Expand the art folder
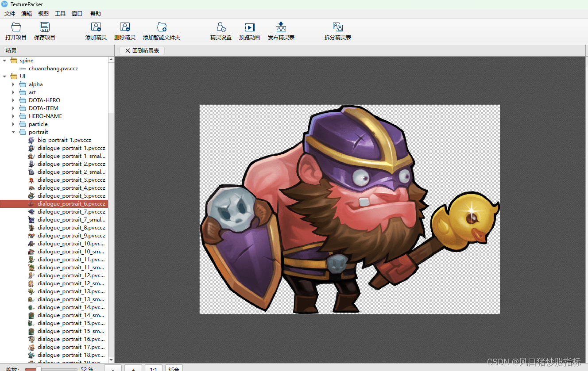 point(13,92)
